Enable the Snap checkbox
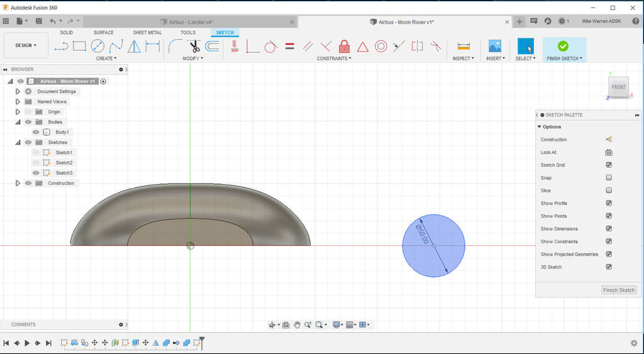Image resolution: width=644 pixels, height=354 pixels. 609,178
